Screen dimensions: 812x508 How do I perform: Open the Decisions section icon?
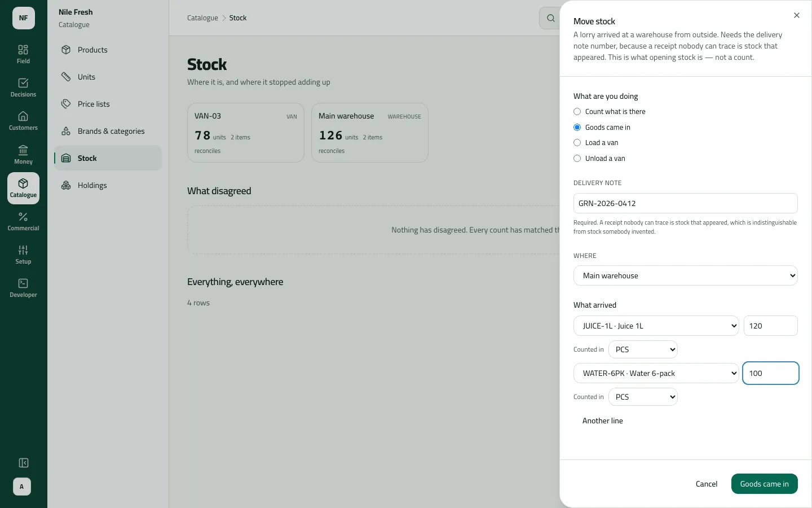pyautogui.click(x=23, y=87)
